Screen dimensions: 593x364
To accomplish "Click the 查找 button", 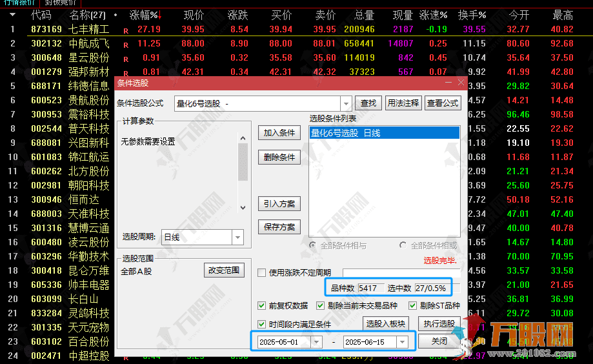I will pos(368,103).
